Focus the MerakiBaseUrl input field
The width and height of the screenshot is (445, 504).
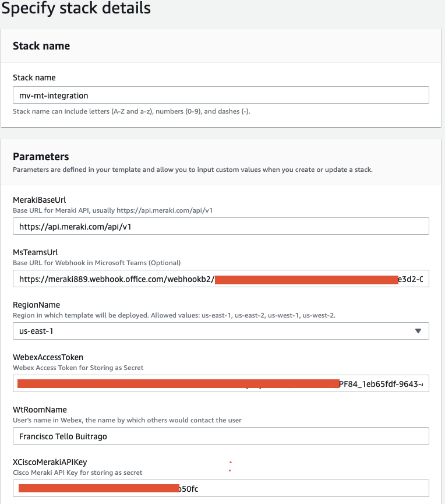click(x=221, y=226)
